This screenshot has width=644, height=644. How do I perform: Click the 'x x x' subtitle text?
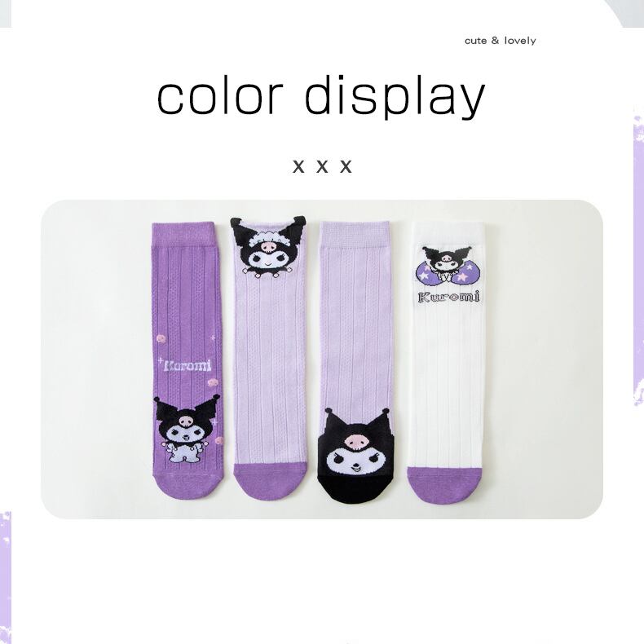(x=323, y=166)
